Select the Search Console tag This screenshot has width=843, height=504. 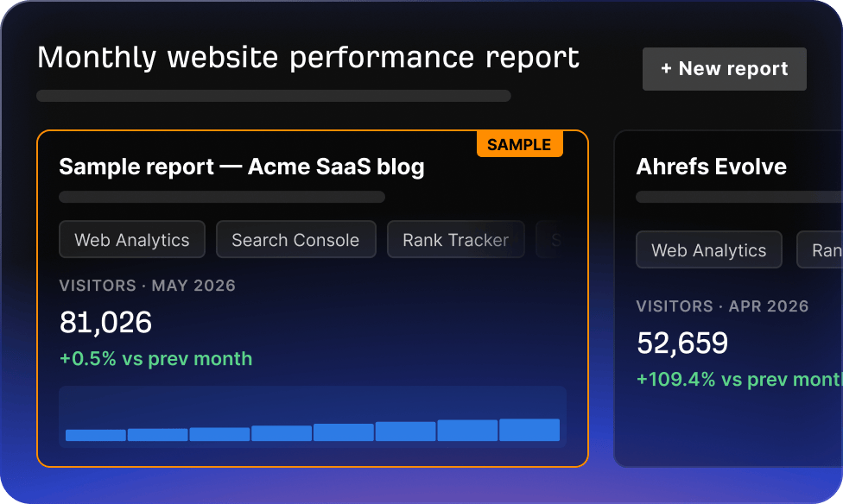click(295, 240)
